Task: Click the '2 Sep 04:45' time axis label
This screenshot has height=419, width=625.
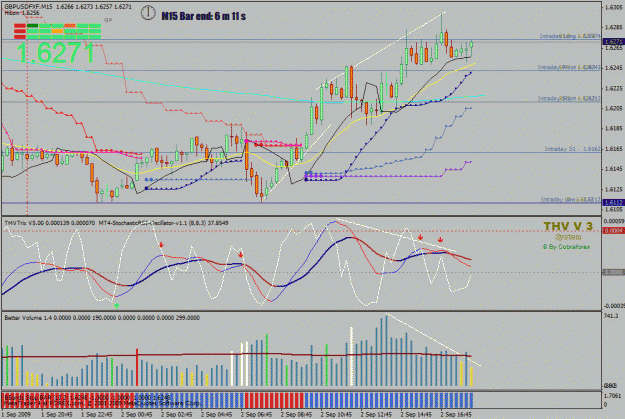Action: (216, 414)
